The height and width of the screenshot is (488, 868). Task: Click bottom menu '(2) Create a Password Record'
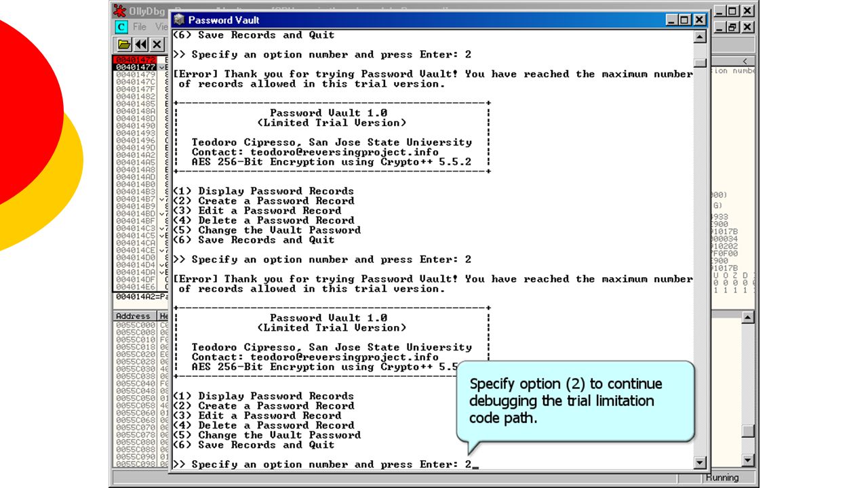(x=263, y=406)
